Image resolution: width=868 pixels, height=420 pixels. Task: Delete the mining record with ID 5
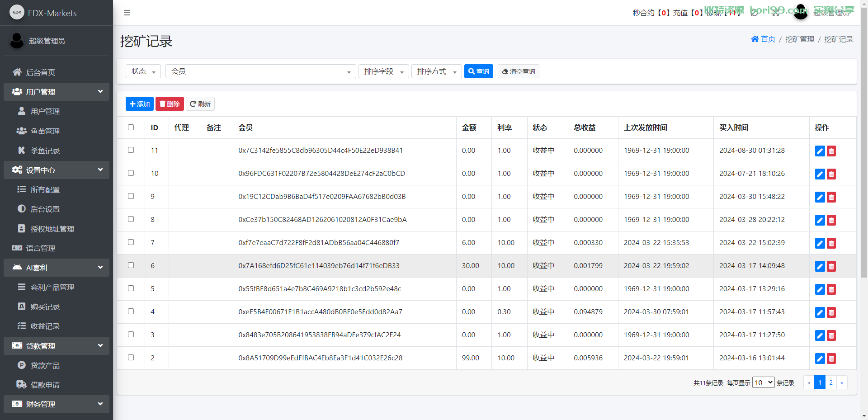pos(831,289)
